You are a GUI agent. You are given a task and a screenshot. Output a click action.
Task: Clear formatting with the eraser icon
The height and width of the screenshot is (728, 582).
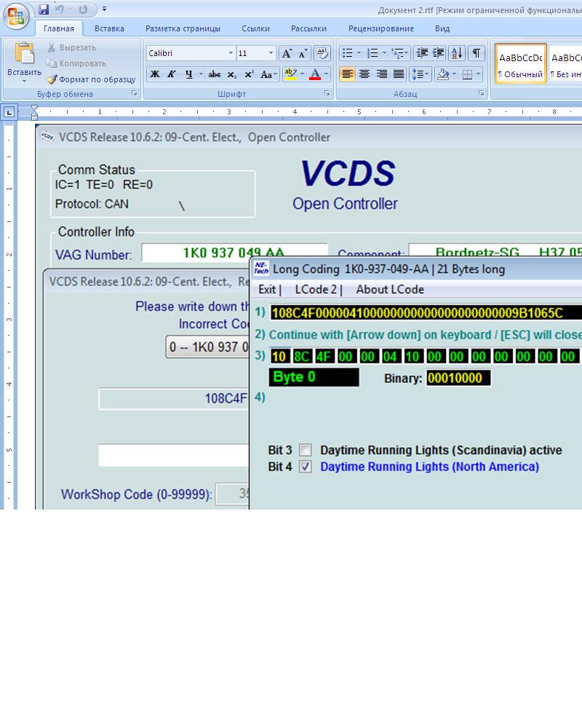coord(322,53)
